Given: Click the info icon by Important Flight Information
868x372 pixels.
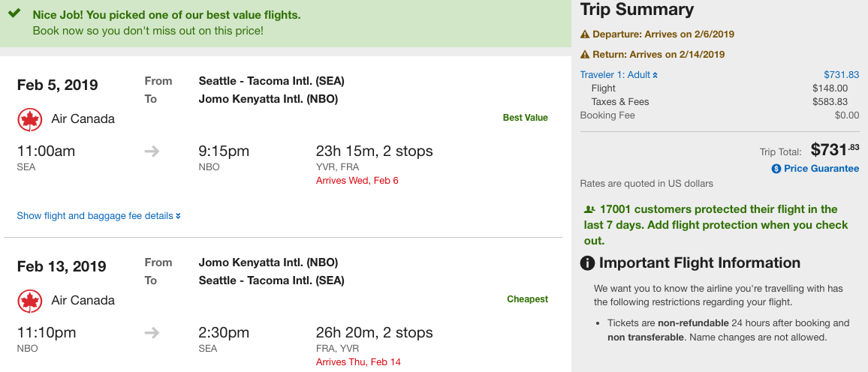Looking at the screenshot, I should pyautogui.click(x=587, y=263).
